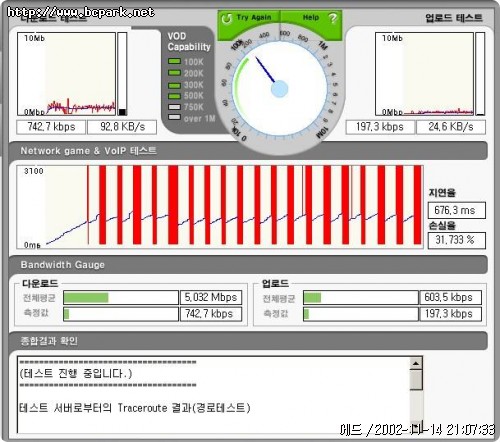
Task: Click the download test graph
Action: 66,74
